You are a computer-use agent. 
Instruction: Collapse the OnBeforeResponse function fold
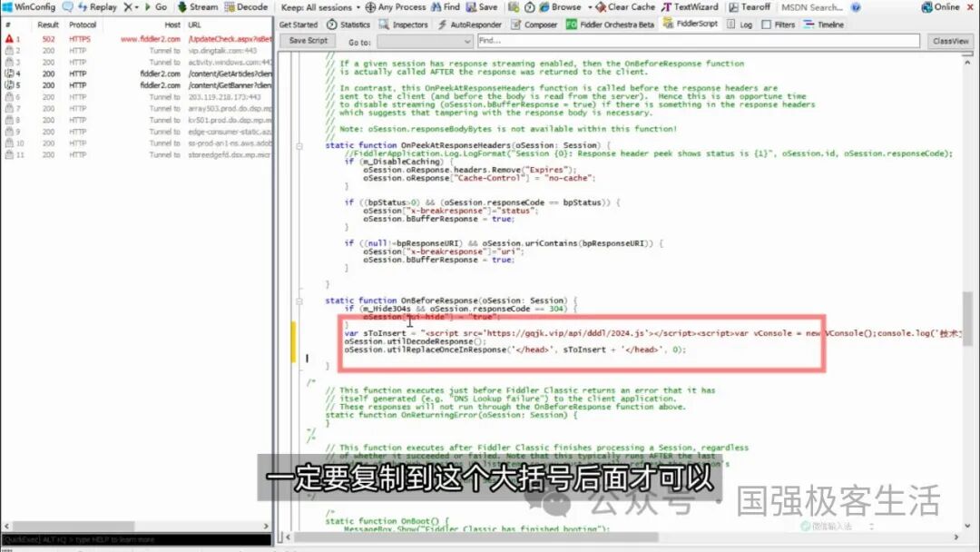click(x=299, y=301)
